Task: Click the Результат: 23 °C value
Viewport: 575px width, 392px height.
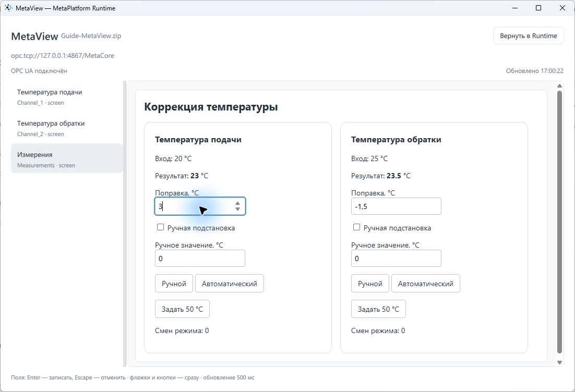Action: [x=182, y=176]
